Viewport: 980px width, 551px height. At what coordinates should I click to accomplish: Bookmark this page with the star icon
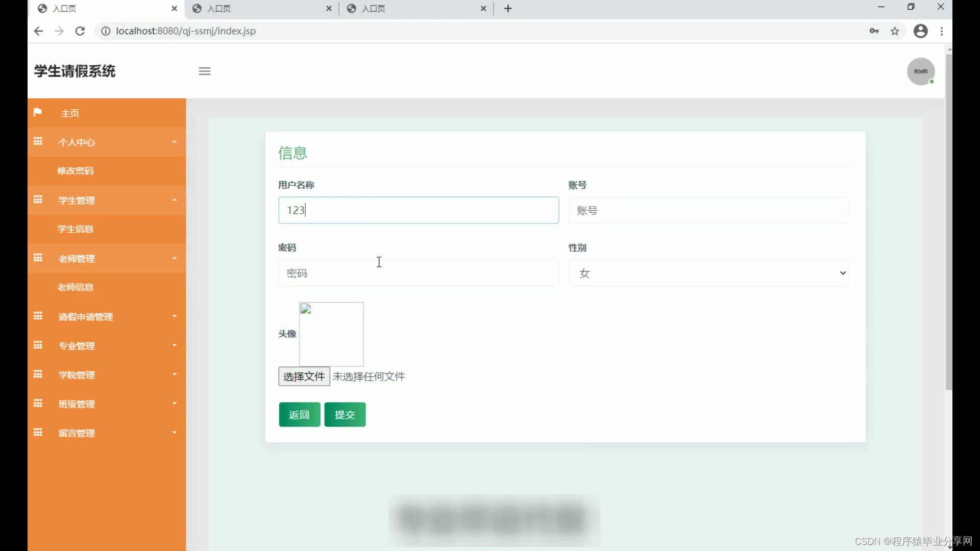[895, 31]
